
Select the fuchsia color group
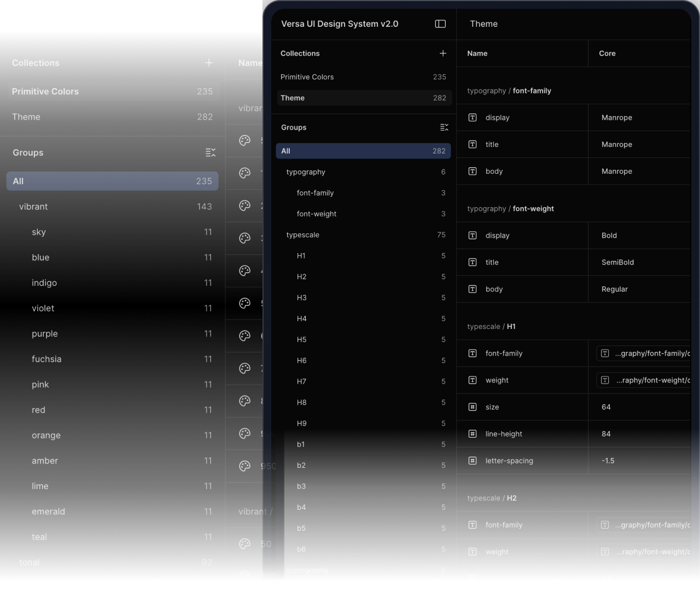tap(46, 359)
